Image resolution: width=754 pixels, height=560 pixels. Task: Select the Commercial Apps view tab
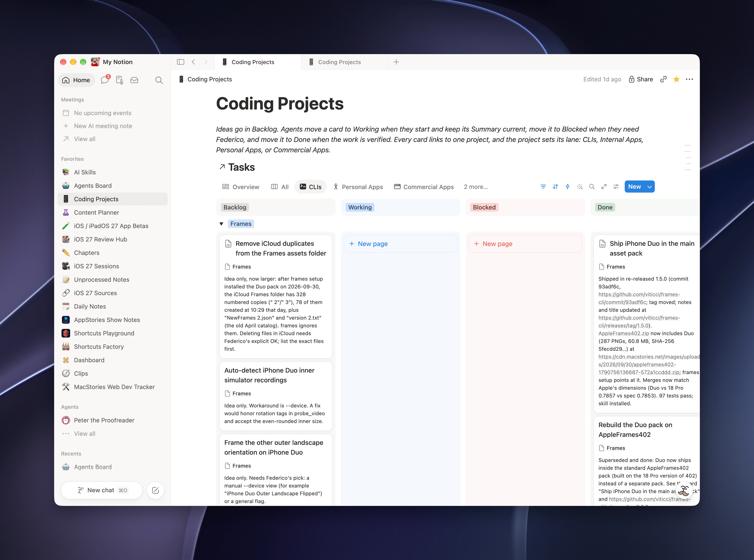click(x=424, y=187)
